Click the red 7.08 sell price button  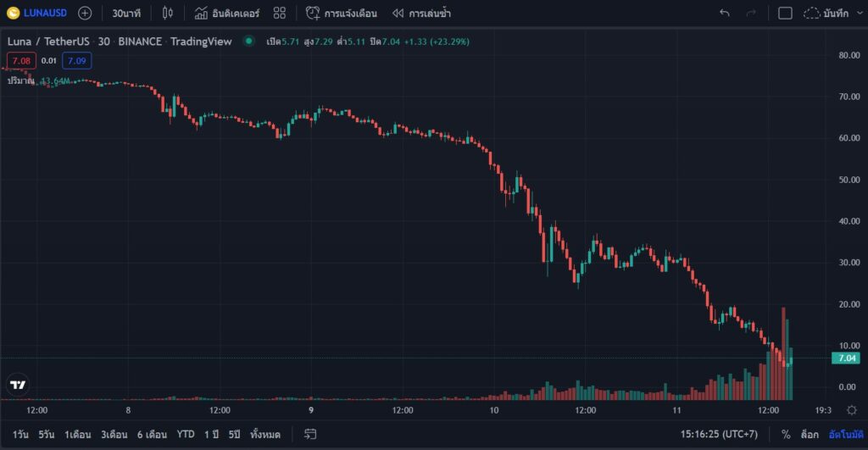tap(19, 60)
